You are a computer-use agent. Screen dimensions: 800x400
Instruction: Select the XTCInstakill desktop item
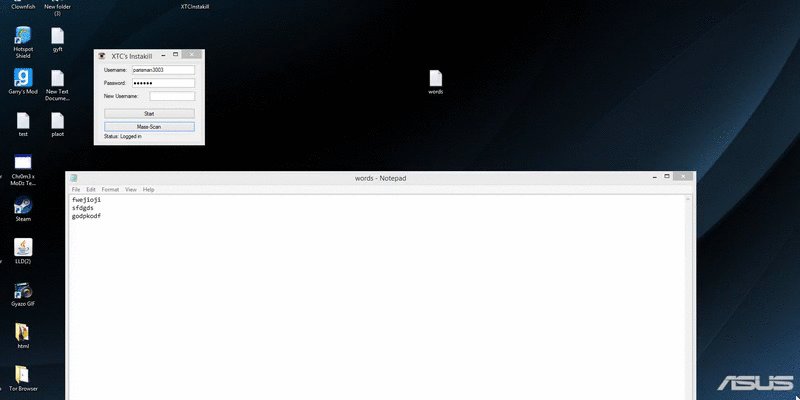click(195, 7)
